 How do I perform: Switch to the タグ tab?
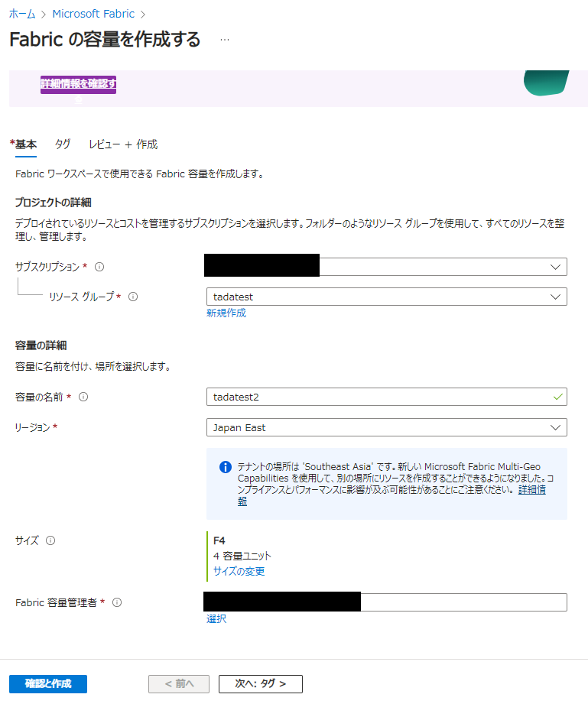63,144
